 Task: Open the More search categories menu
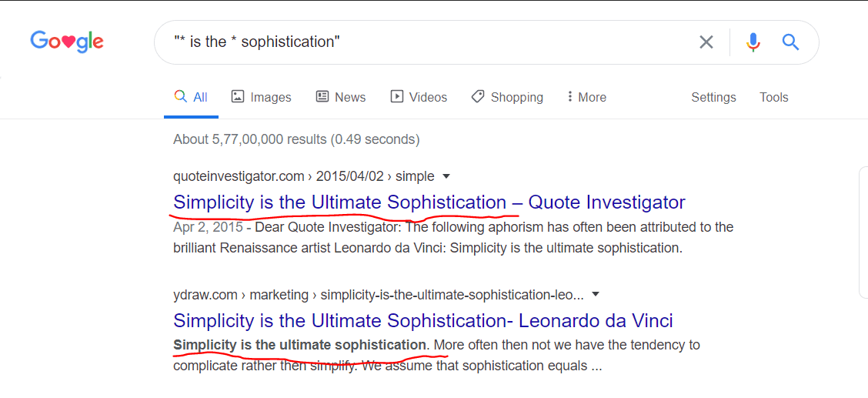pyautogui.click(x=586, y=97)
